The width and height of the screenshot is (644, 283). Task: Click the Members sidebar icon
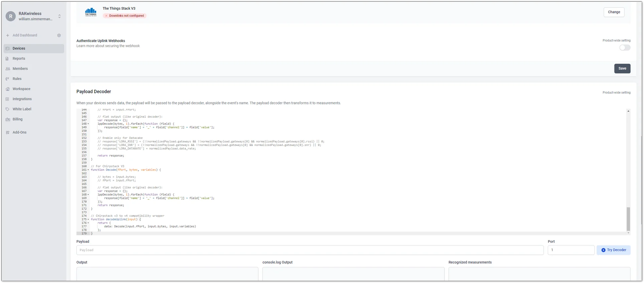coord(8,69)
